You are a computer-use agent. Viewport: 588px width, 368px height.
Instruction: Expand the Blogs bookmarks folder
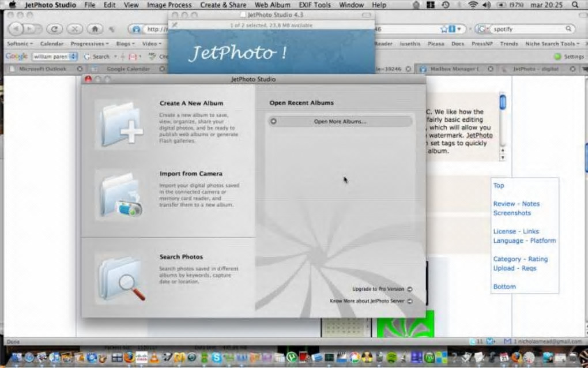click(126, 43)
